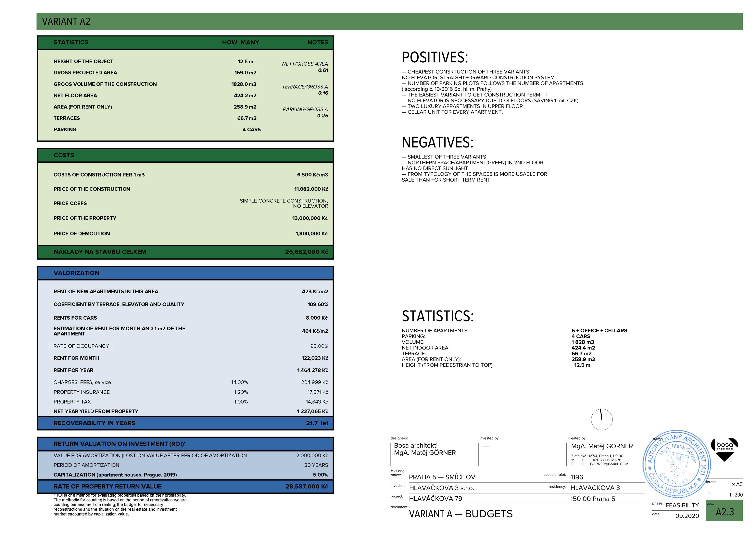Select the +12.5 m height value
756x534 pixels.
click(581, 365)
